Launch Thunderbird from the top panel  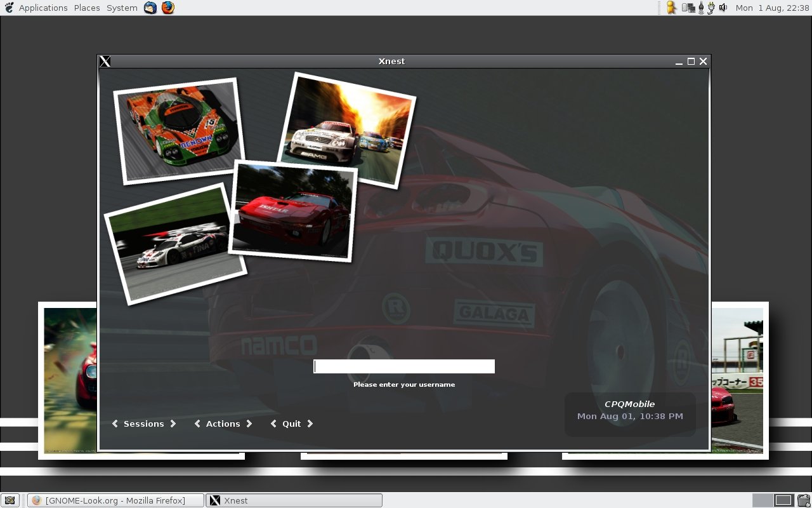150,8
